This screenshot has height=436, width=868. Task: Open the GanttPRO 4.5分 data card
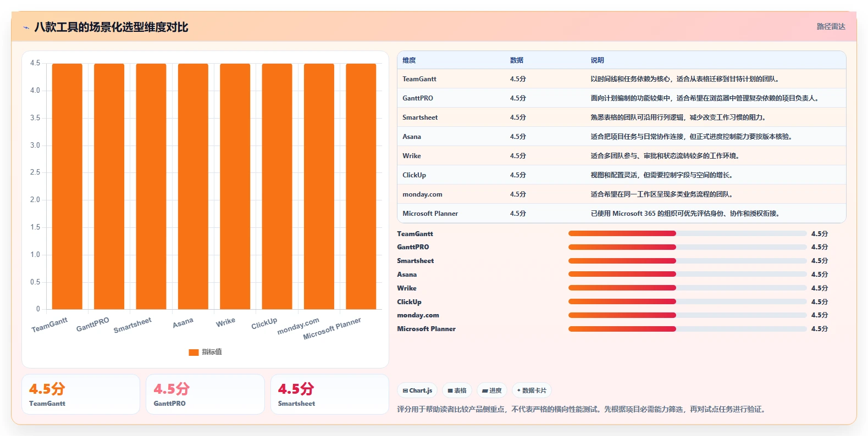pyautogui.click(x=205, y=394)
